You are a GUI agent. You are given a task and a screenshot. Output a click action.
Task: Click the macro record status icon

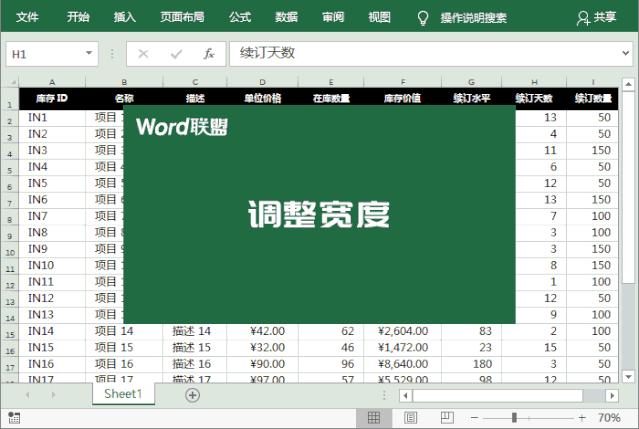click(x=14, y=418)
